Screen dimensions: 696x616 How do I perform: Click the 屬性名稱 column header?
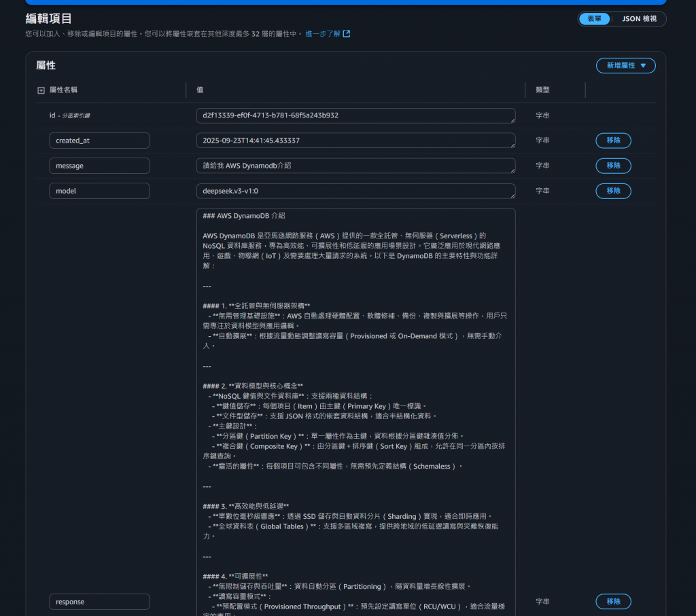click(x=63, y=90)
